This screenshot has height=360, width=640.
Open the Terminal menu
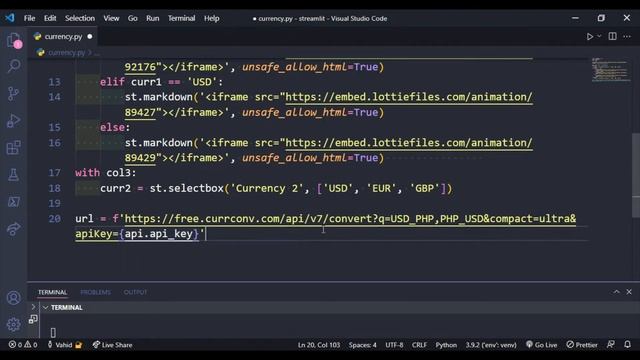[x=182, y=18]
